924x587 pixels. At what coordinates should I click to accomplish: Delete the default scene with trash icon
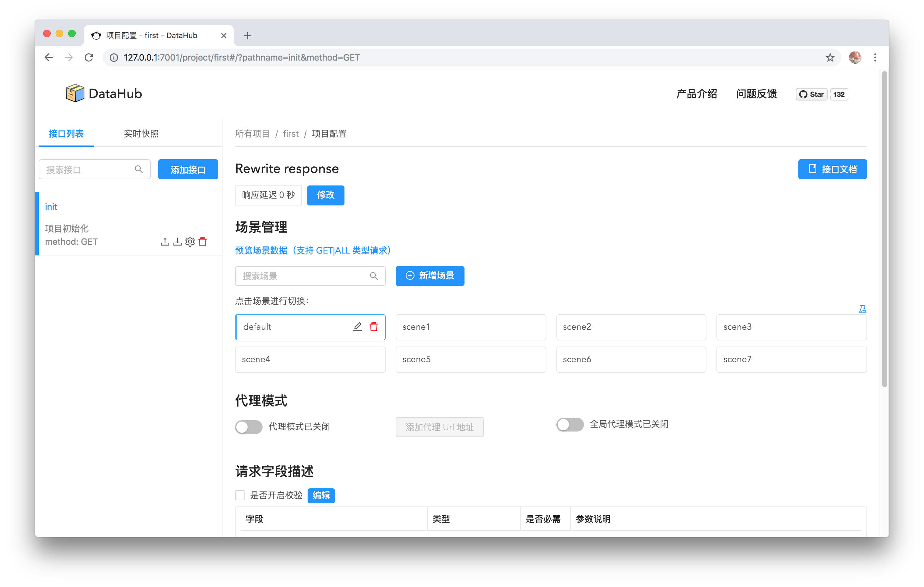coord(374,327)
